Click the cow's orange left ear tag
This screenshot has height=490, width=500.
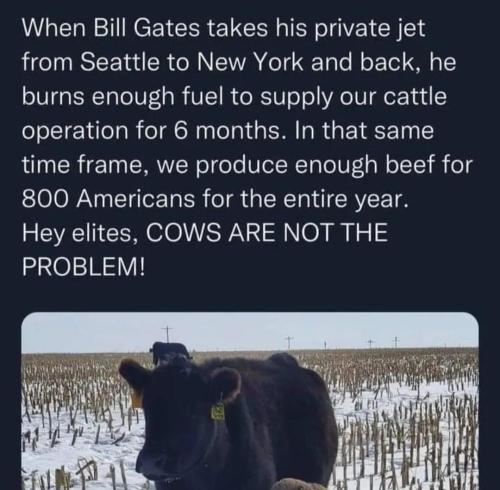(137, 399)
